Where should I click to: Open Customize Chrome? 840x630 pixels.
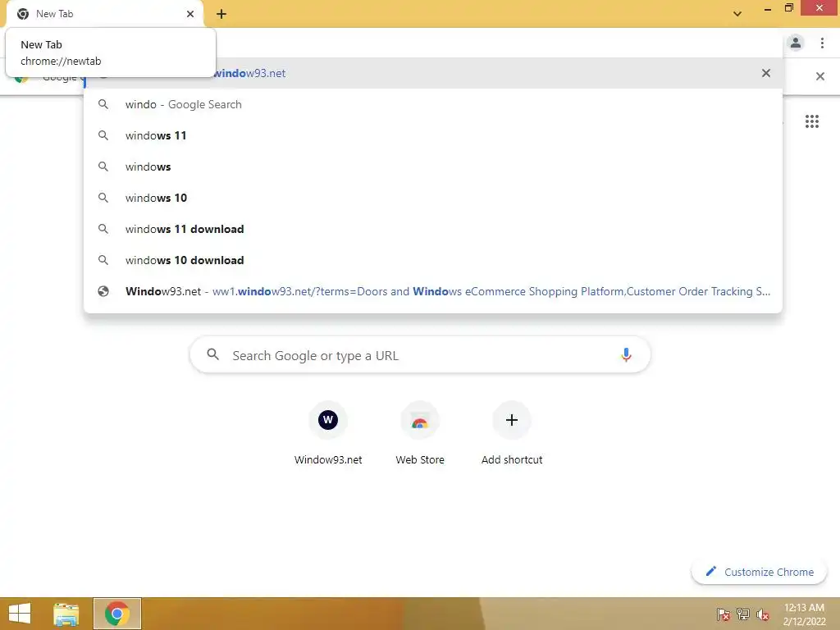[760, 572]
